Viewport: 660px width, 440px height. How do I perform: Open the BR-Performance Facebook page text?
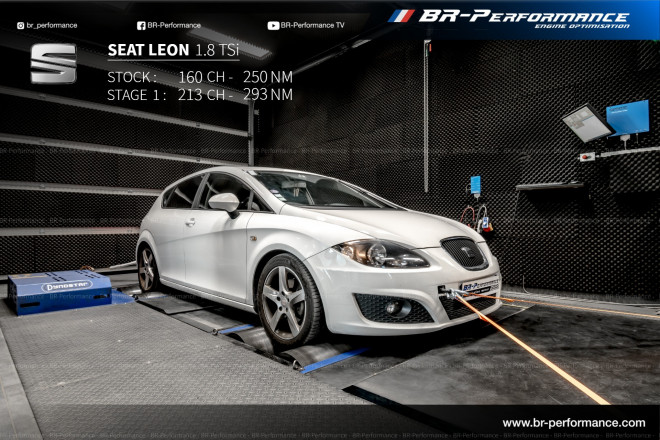click(x=173, y=25)
